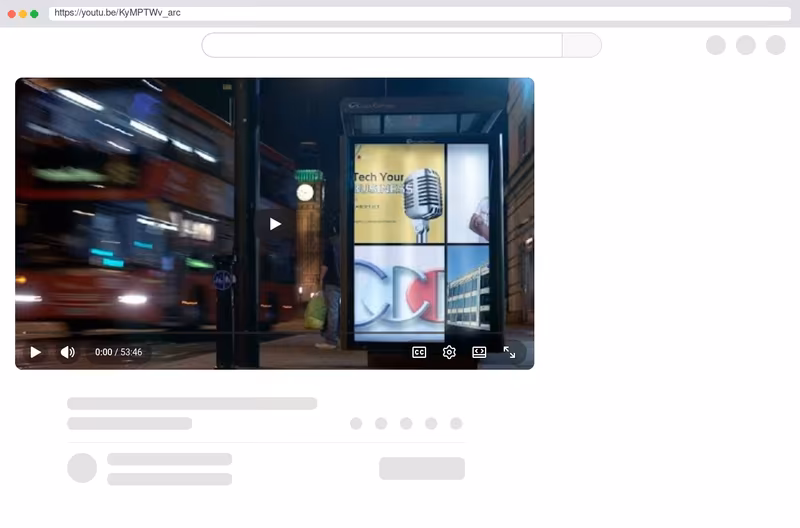This screenshot has width=800, height=528.
Task: Click the browser URL address bar
Action: [419, 13]
